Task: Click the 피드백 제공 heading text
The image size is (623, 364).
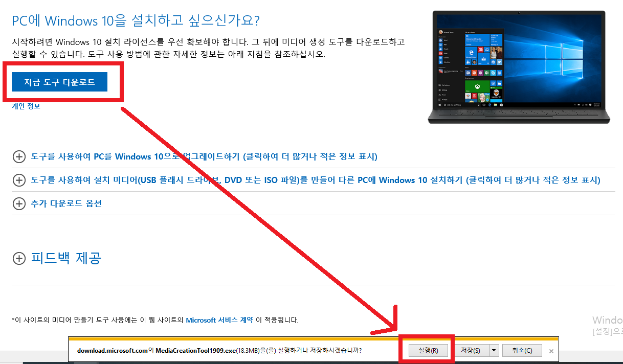Action: (x=66, y=258)
